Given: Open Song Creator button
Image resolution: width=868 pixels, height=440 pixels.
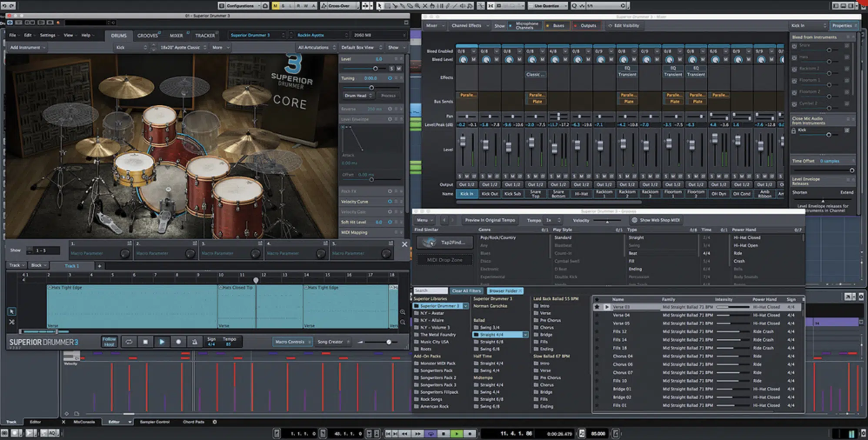Looking at the screenshot, I should (x=333, y=342).
